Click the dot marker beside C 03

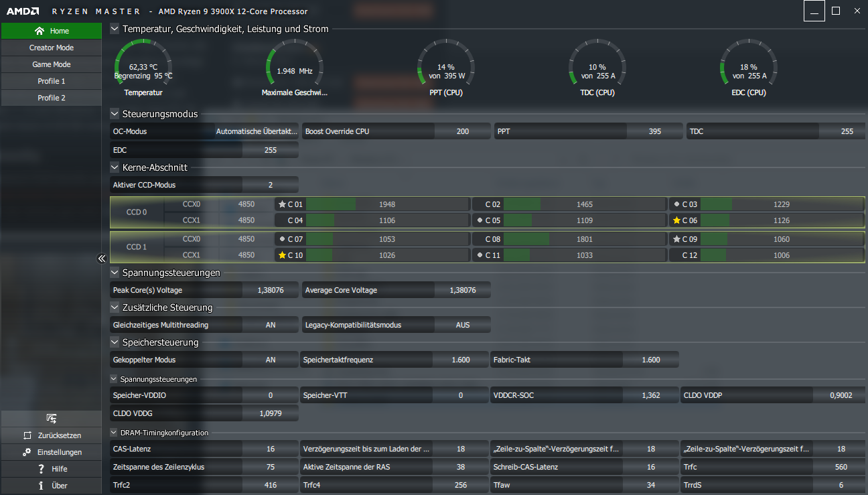click(x=676, y=204)
